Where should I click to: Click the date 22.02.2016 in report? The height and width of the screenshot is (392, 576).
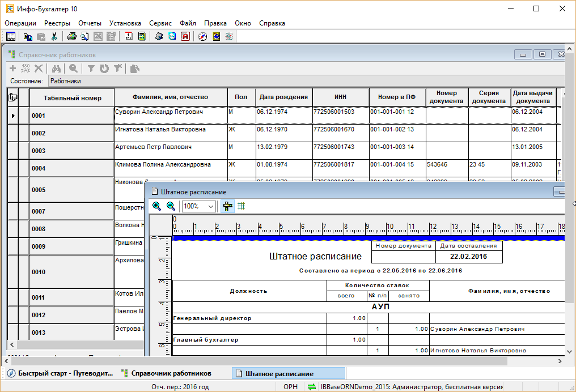point(469,257)
